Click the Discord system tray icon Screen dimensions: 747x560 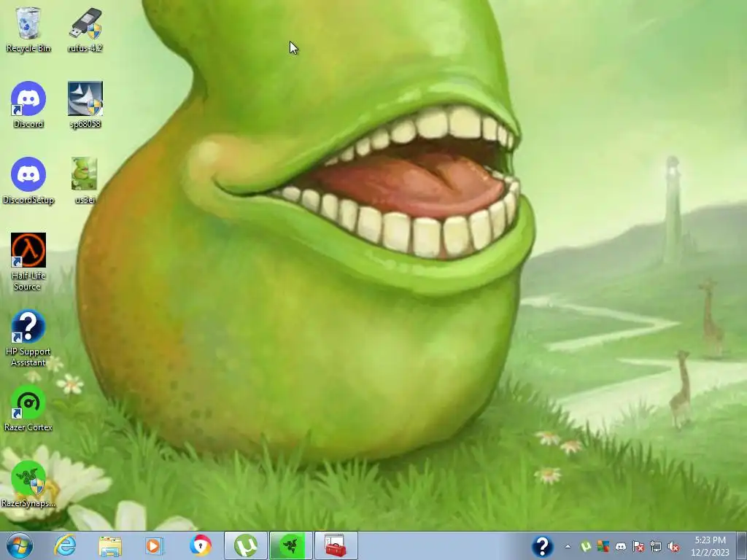pyautogui.click(x=621, y=547)
